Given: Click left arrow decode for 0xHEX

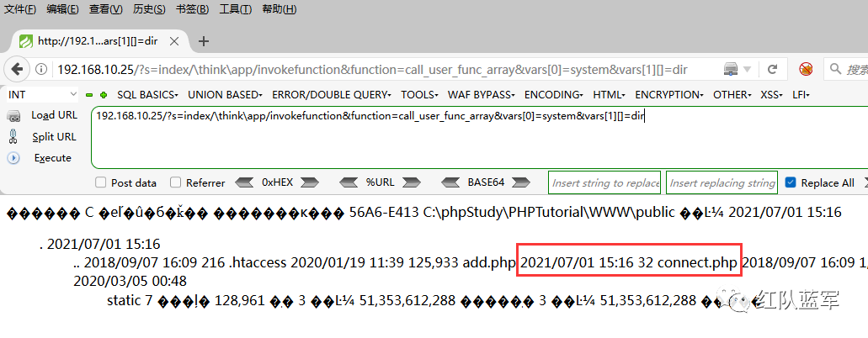Looking at the screenshot, I should tap(245, 182).
